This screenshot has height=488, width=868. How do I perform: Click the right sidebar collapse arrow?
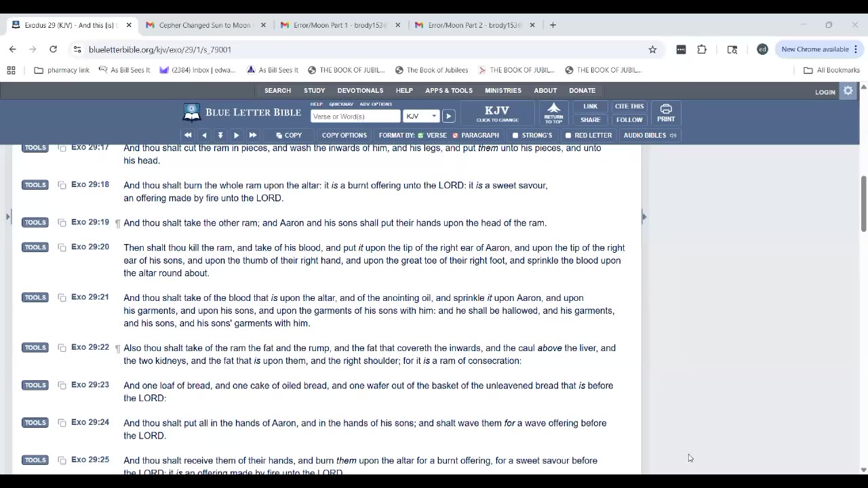tap(644, 217)
